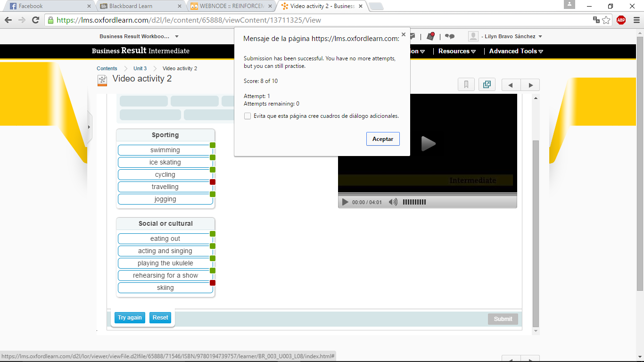Mute the video using the speaker icon

pyautogui.click(x=393, y=202)
